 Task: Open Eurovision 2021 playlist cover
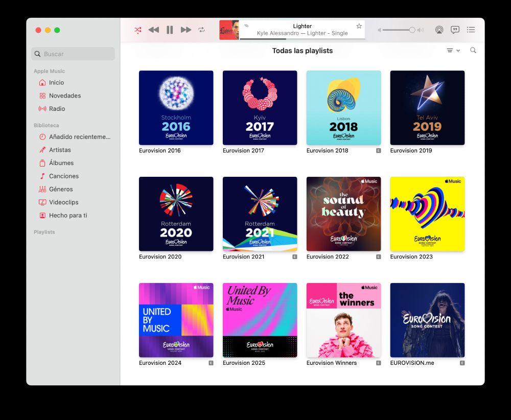click(x=260, y=214)
